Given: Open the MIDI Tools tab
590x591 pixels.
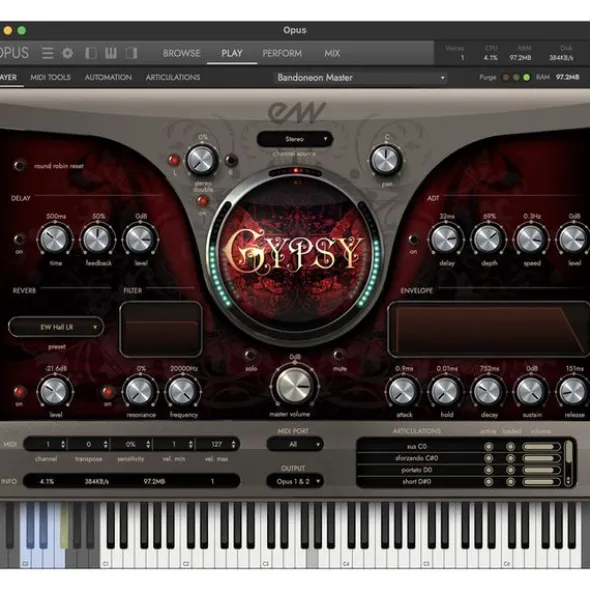Looking at the screenshot, I should click(x=51, y=77).
